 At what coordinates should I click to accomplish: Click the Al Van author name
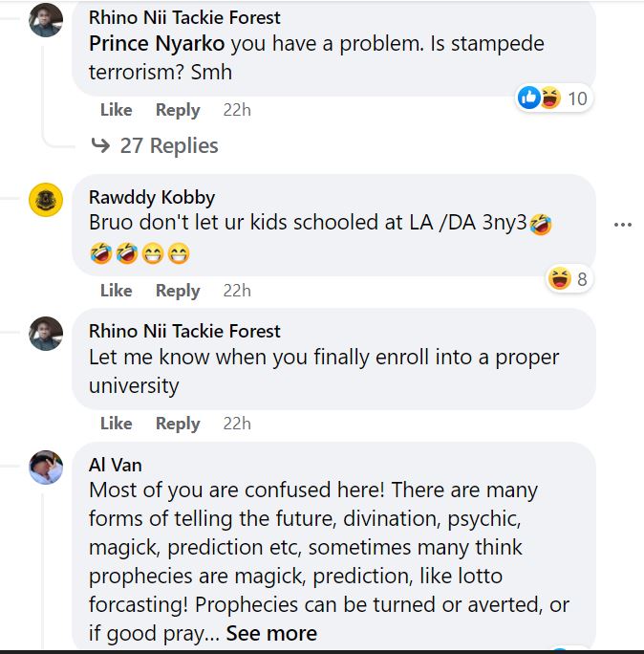click(x=115, y=465)
